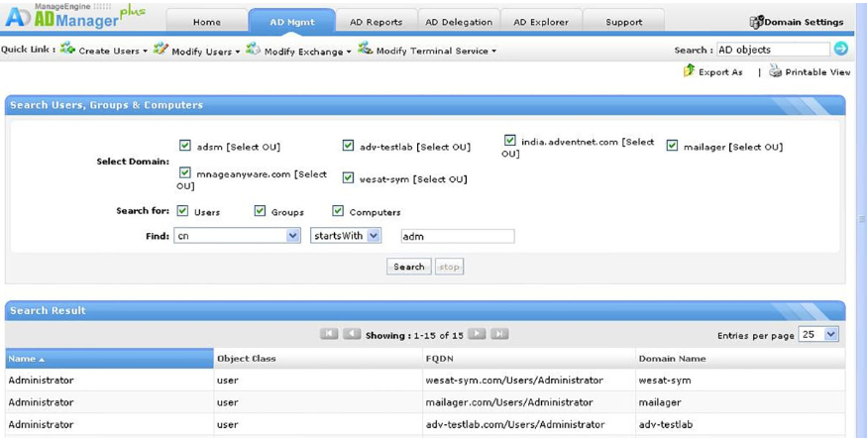Open the Create Users dropdown menu
The image size is (868, 443).
[x=145, y=51]
